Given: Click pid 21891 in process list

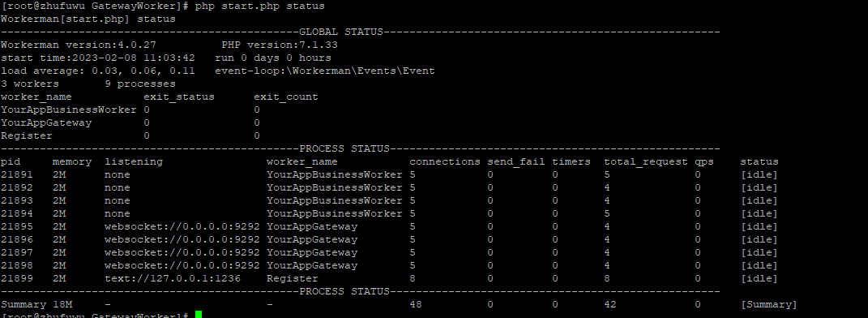Looking at the screenshot, I should pos(17,174).
